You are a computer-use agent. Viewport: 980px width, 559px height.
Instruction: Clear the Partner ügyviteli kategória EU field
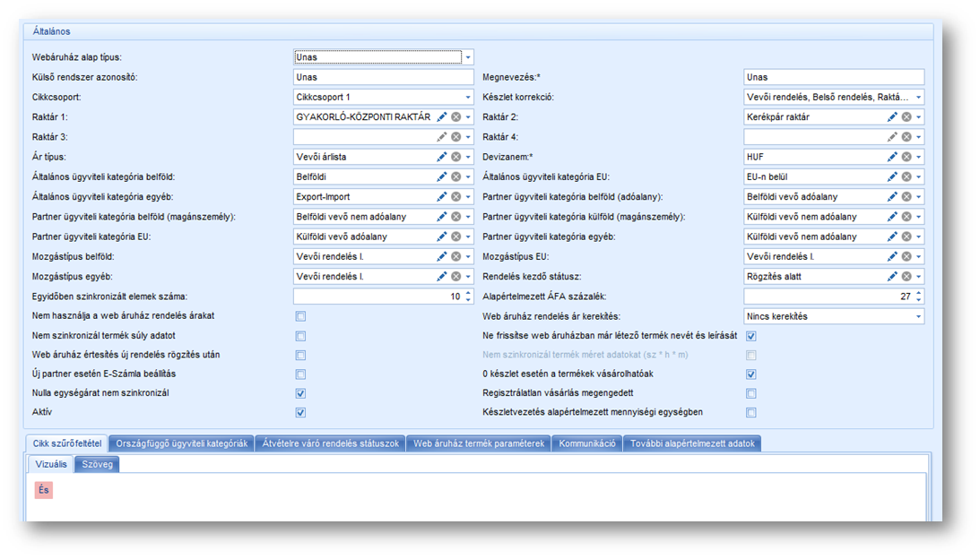pos(455,236)
